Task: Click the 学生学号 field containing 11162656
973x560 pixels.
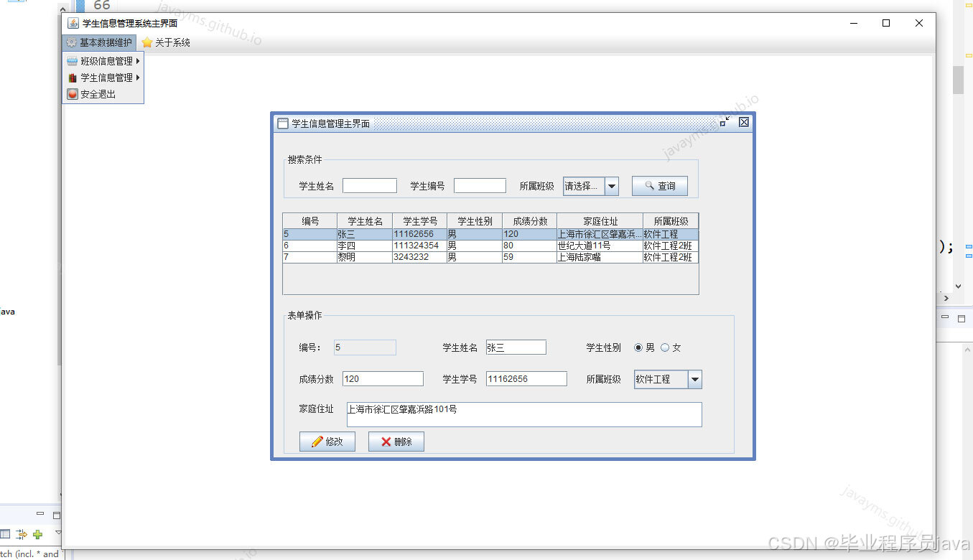Action: [x=526, y=379]
